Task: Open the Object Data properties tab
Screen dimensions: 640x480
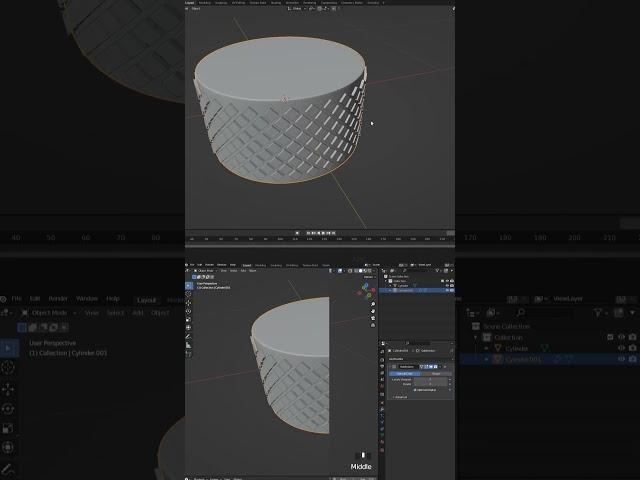Action: point(382,435)
